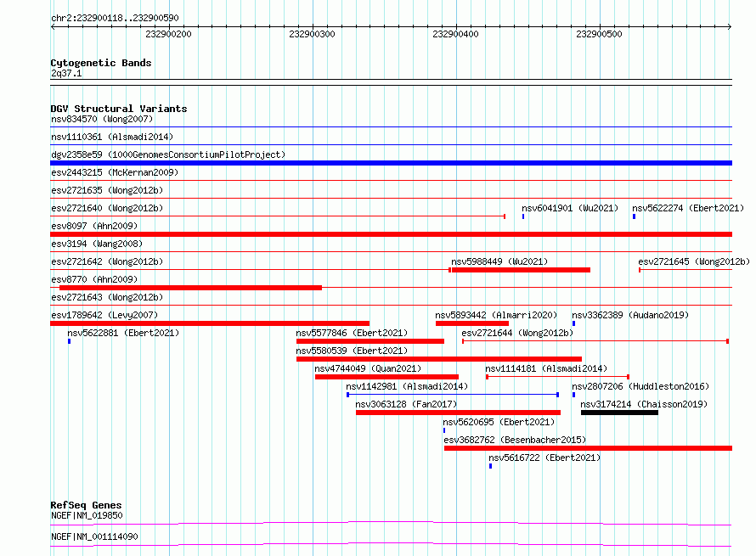Screen dimensions: 756x556
Task: Open nsv5893442 (Almarri2020) variant label
Action: click(496, 315)
